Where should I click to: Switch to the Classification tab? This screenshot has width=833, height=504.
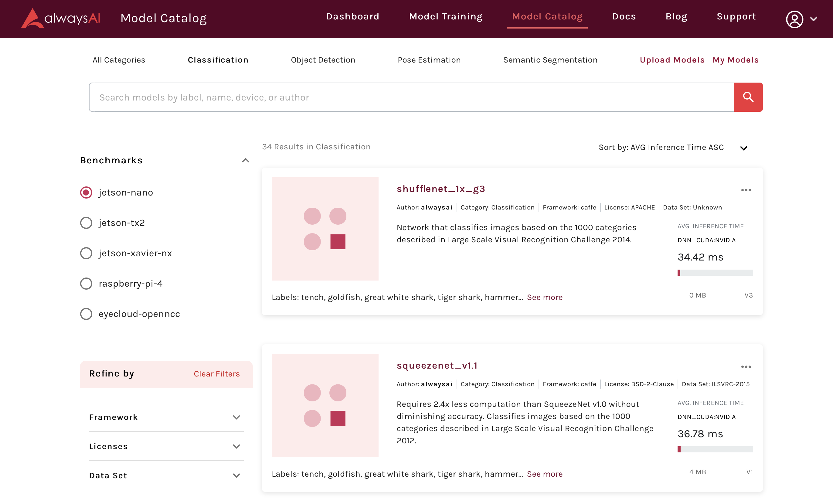218,60
